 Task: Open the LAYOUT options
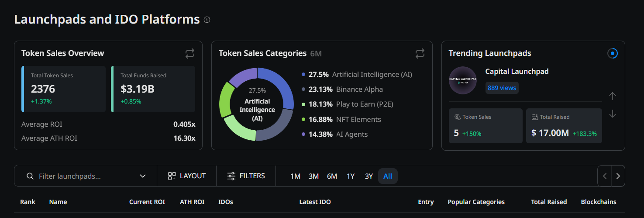point(187,176)
